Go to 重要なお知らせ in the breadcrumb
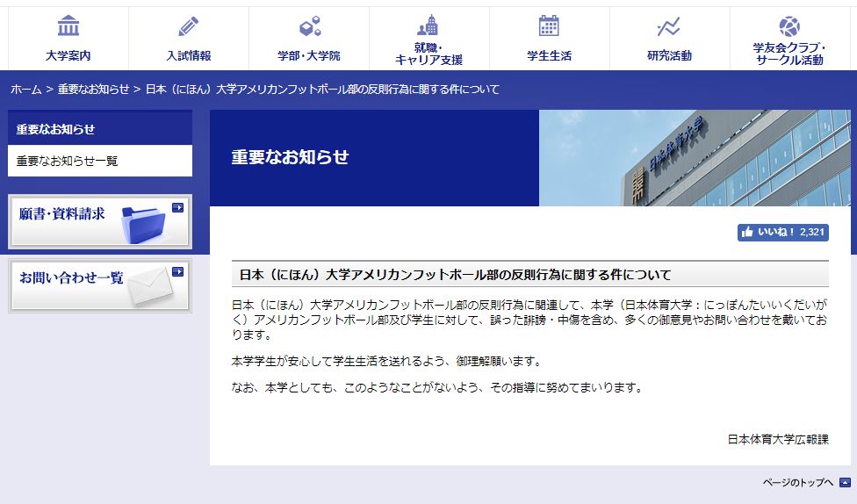 (93, 89)
